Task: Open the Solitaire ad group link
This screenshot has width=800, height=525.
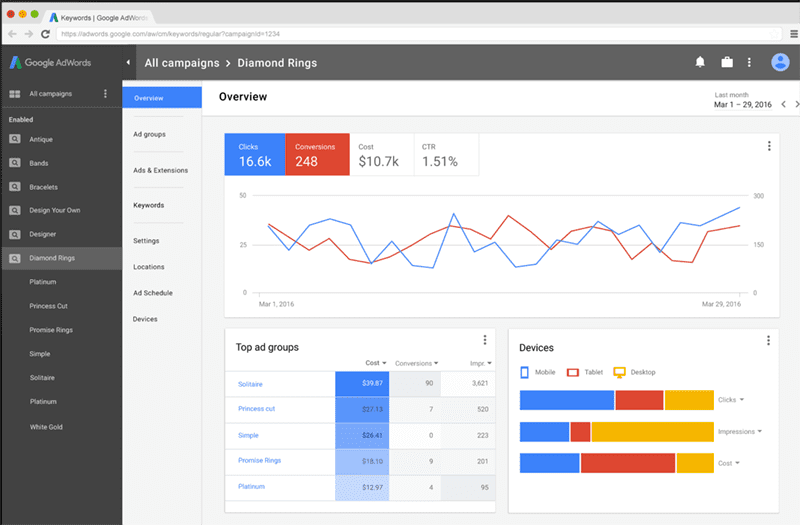Action: [251, 384]
